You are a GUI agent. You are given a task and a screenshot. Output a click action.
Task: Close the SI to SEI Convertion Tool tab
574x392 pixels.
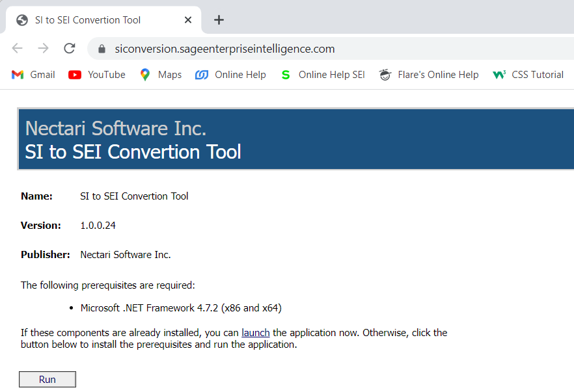point(187,20)
